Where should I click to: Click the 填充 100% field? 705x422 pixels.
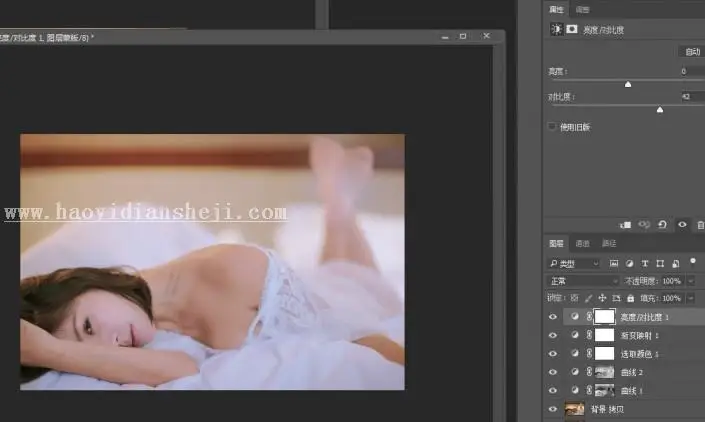point(671,298)
